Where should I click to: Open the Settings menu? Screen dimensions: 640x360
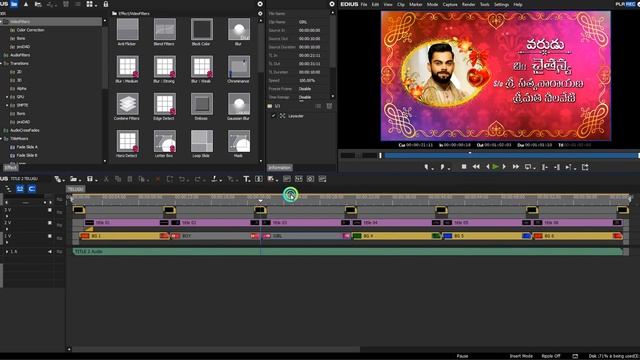(501, 4)
